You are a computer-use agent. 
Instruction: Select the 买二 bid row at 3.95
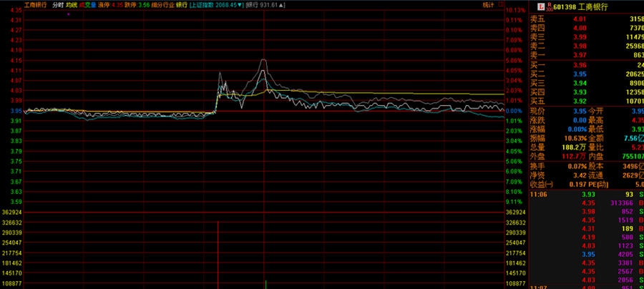pyautogui.click(x=587, y=74)
